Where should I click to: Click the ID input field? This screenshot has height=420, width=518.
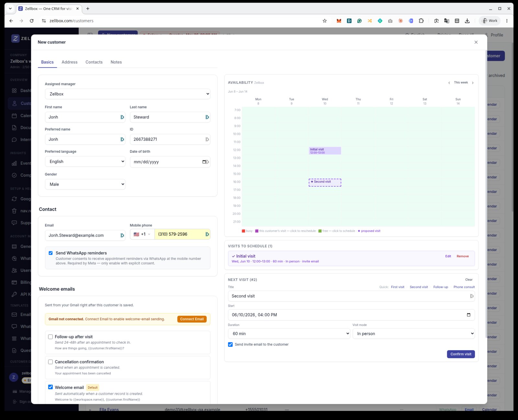click(x=170, y=139)
